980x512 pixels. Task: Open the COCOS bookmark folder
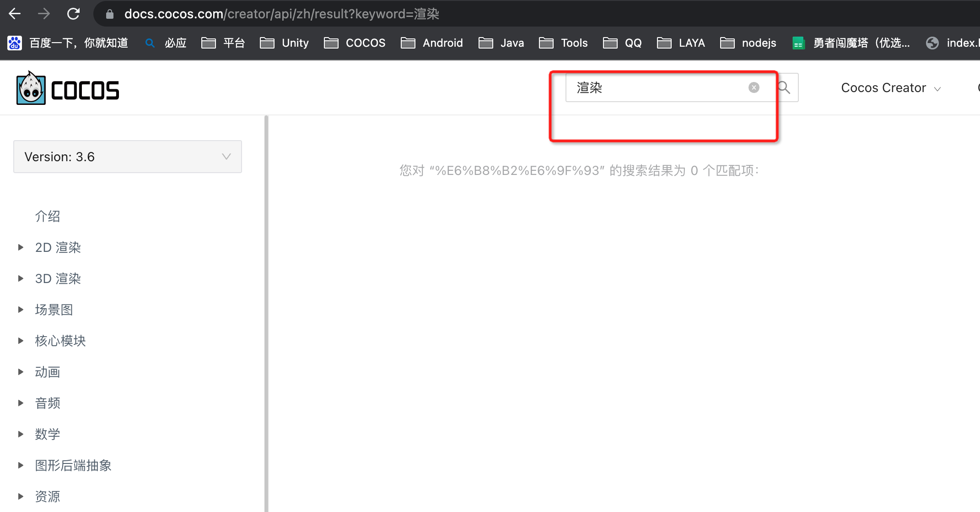(355, 43)
